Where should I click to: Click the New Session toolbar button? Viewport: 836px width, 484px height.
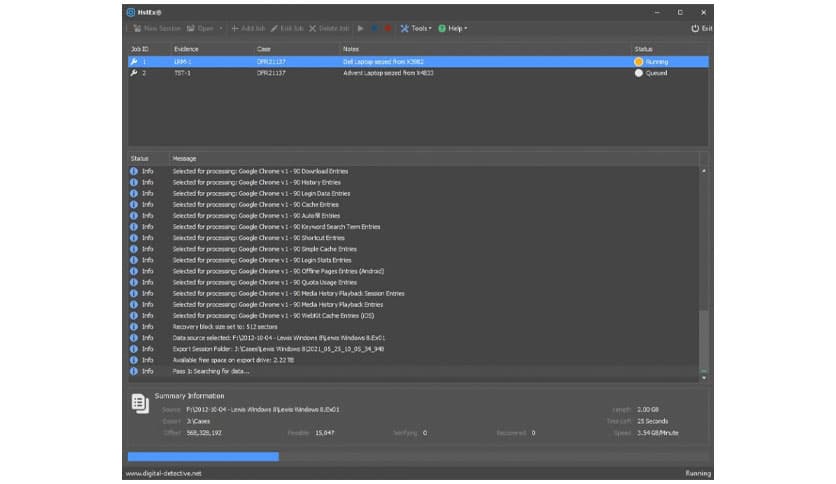tap(157, 28)
